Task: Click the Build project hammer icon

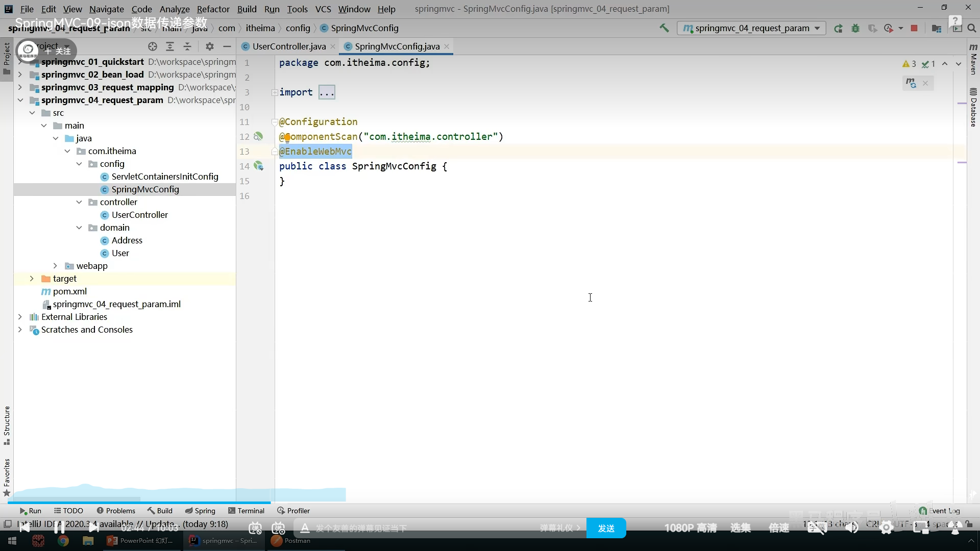Action: [x=664, y=28]
